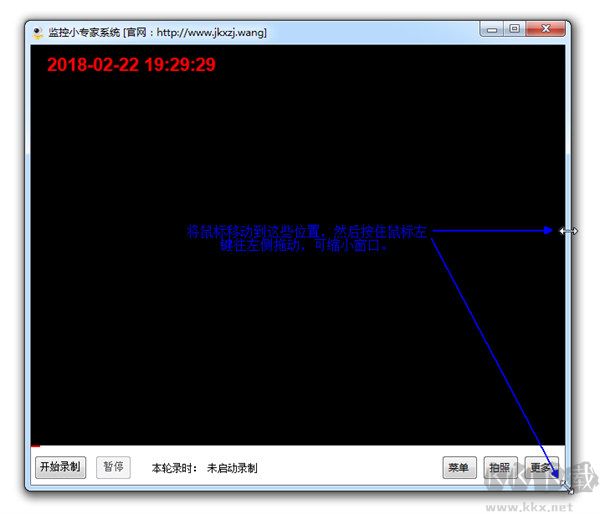Screen dimensions: 600x514
Task: Open the 菜单 button
Action: [x=459, y=467]
